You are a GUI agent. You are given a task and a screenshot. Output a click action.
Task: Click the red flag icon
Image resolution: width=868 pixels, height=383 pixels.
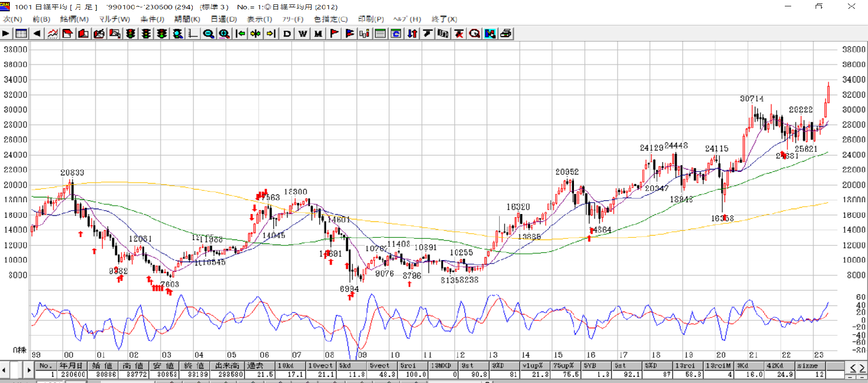click(x=334, y=33)
